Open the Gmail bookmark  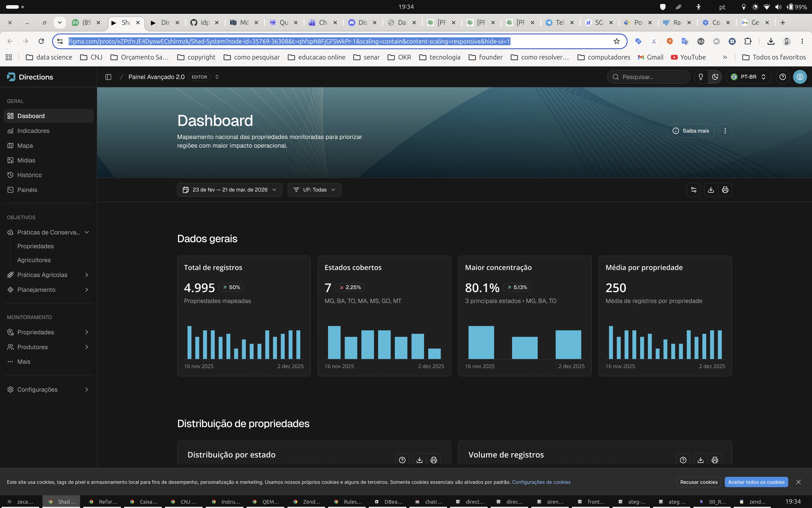click(651, 58)
